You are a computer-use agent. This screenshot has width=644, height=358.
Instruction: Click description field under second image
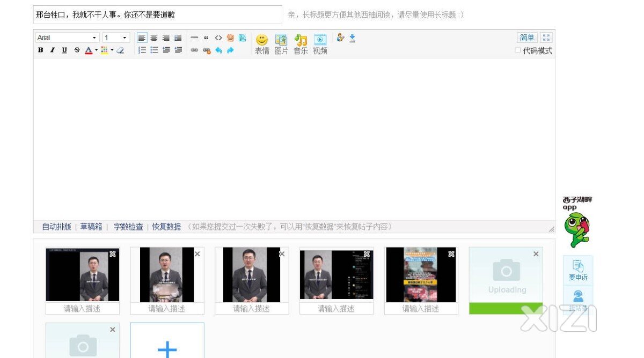[x=167, y=309]
